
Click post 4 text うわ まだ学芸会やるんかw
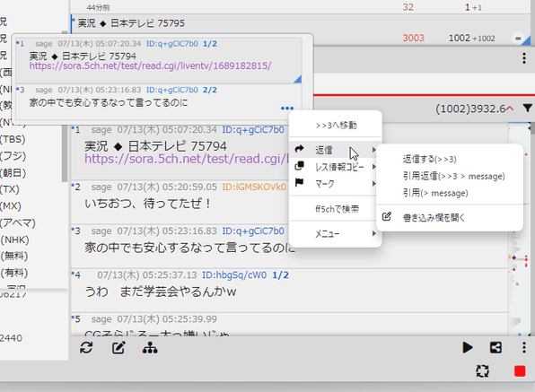(161, 292)
